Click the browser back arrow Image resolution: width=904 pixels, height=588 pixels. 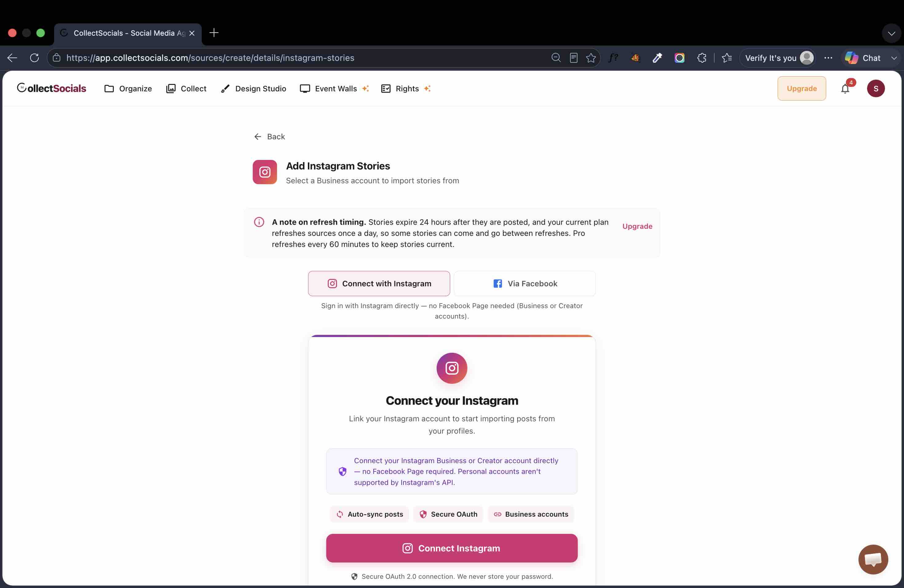tap(12, 58)
